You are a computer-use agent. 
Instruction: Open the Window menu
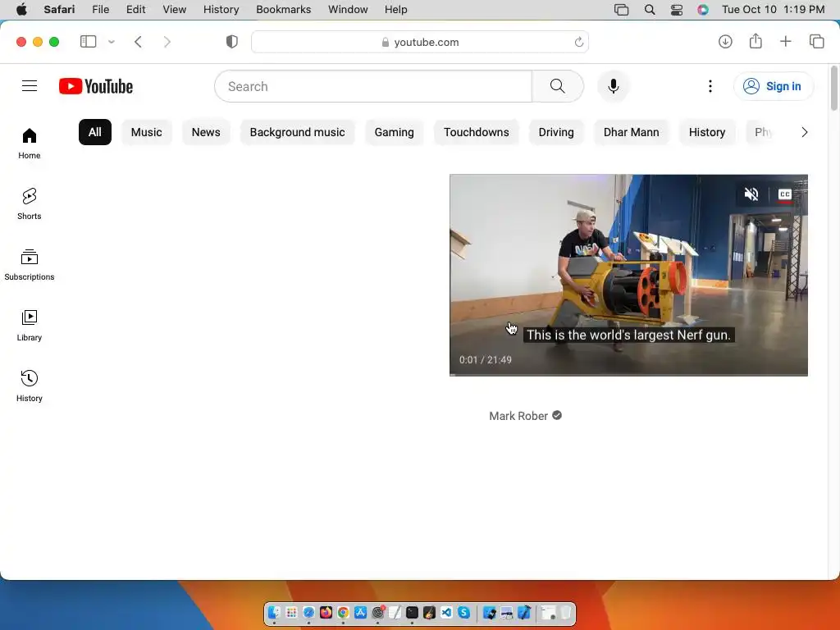point(348,10)
